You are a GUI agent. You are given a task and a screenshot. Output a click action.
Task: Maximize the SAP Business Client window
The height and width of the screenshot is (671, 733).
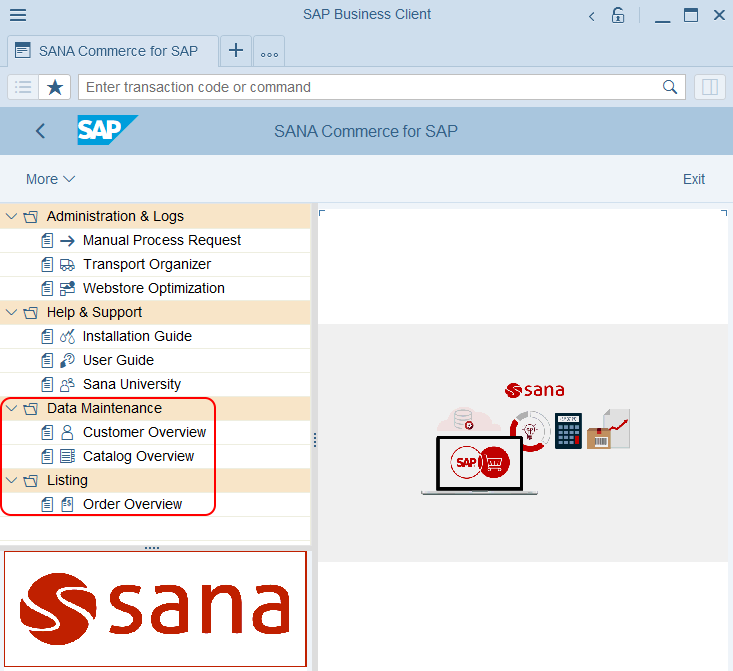click(691, 15)
